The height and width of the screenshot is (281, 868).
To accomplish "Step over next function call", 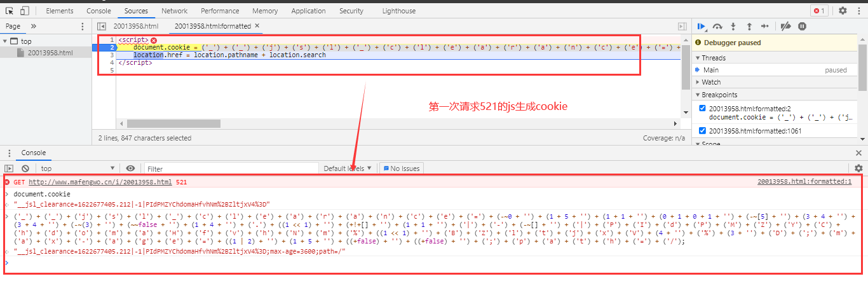I will (717, 26).
